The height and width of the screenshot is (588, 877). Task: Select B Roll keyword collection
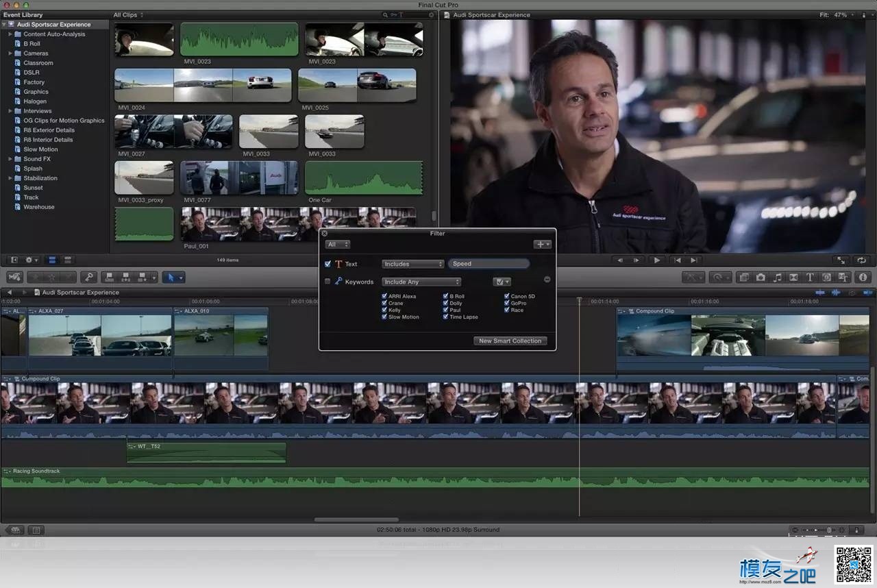point(32,43)
